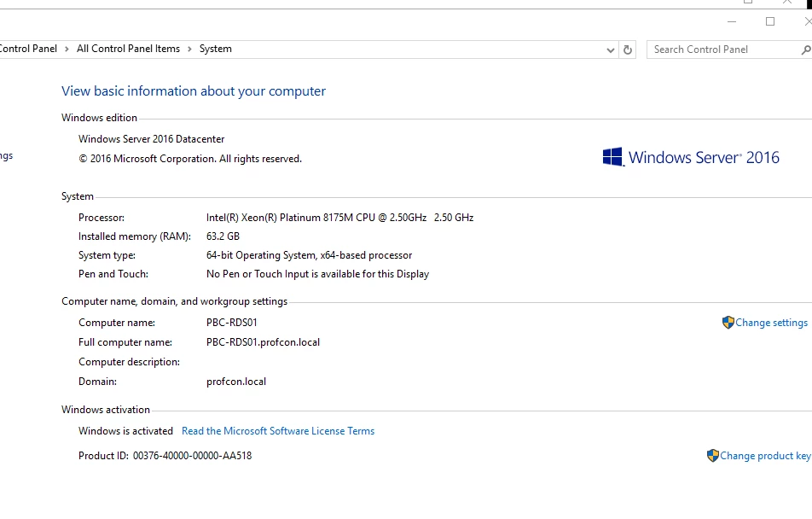
Task: Expand the chevron after Control Panel breadcrumb
Action: coord(67,50)
